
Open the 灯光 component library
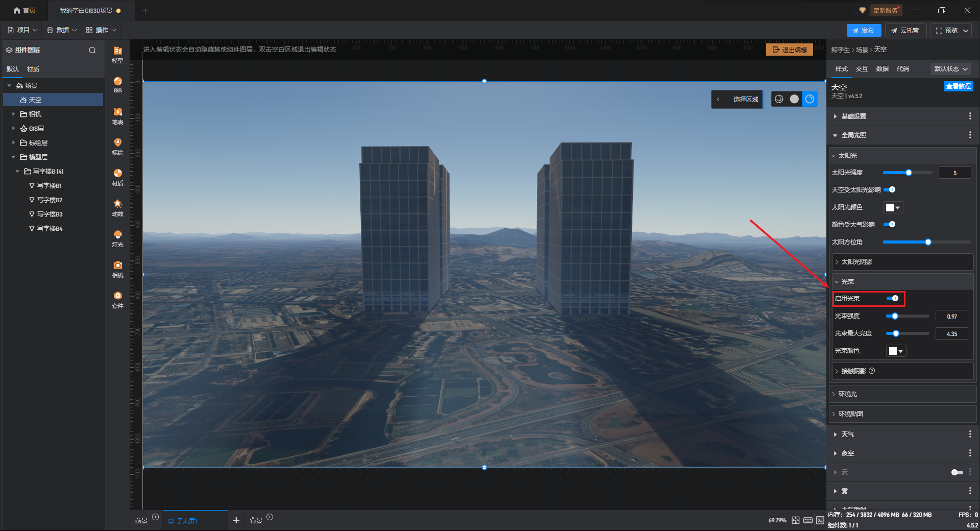(x=117, y=238)
